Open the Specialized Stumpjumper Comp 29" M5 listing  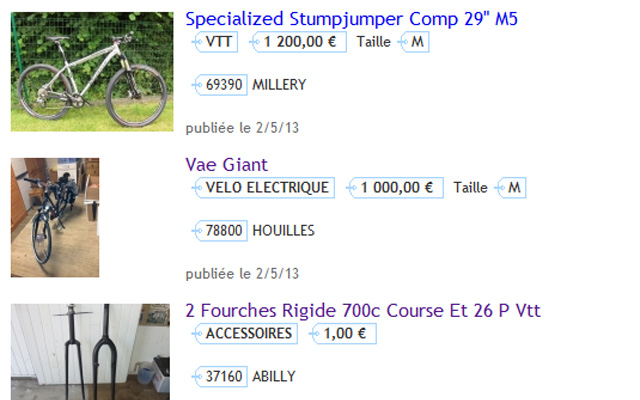(x=351, y=19)
